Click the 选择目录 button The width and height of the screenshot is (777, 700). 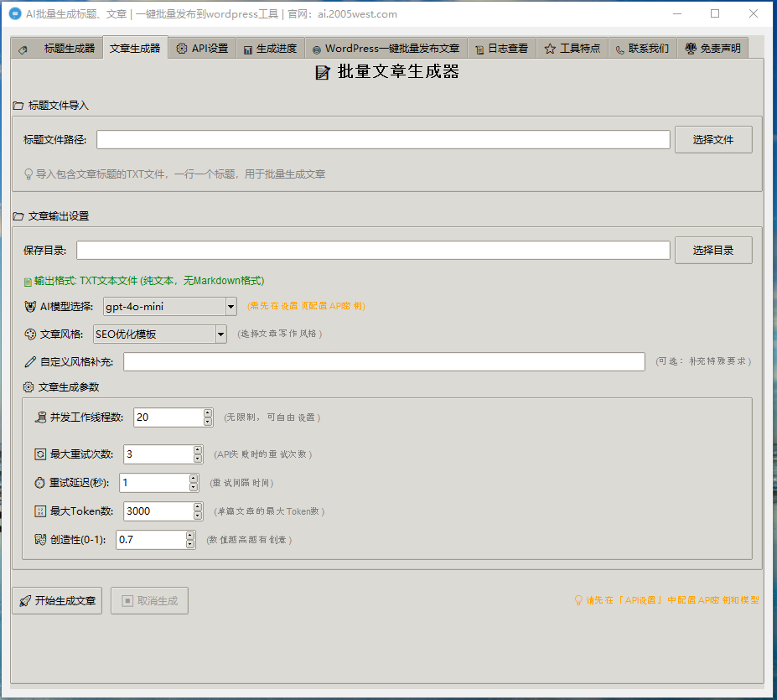[x=712, y=250]
